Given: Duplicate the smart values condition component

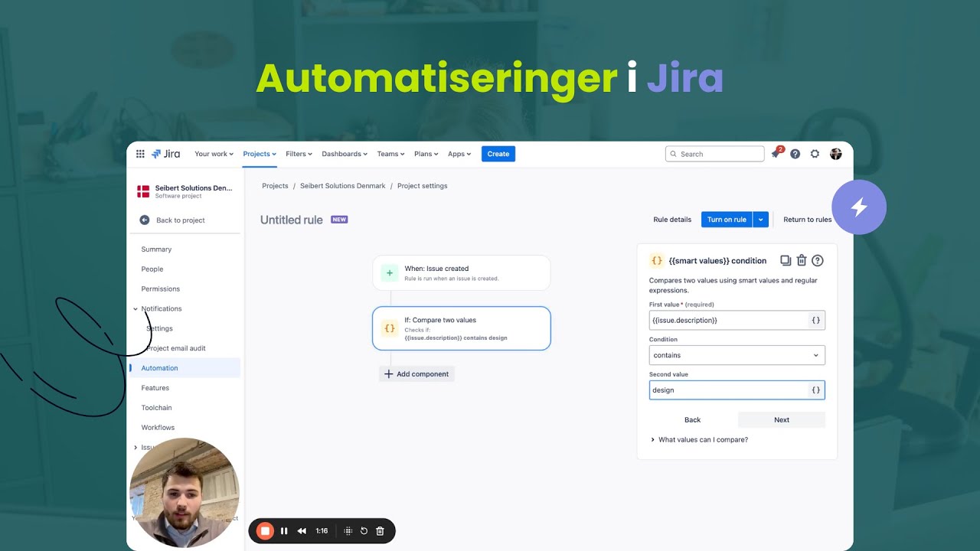Looking at the screenshot, I should click(786, 260).
